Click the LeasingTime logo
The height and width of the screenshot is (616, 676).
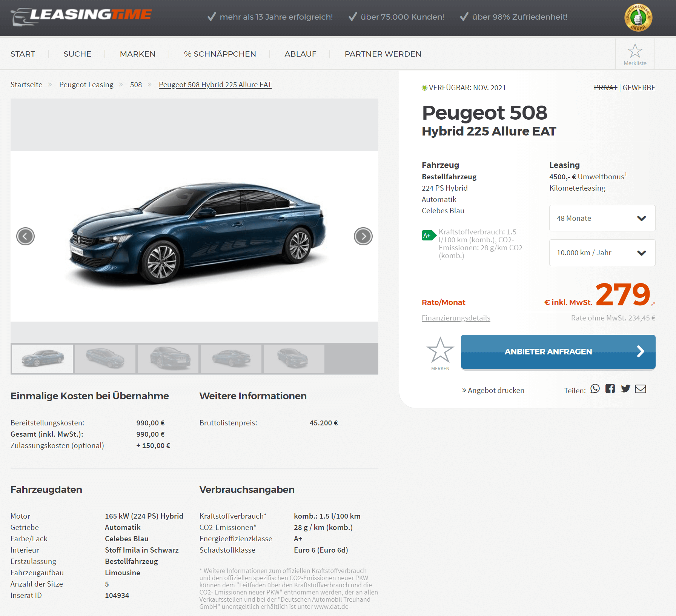click(x=81, y=17)
